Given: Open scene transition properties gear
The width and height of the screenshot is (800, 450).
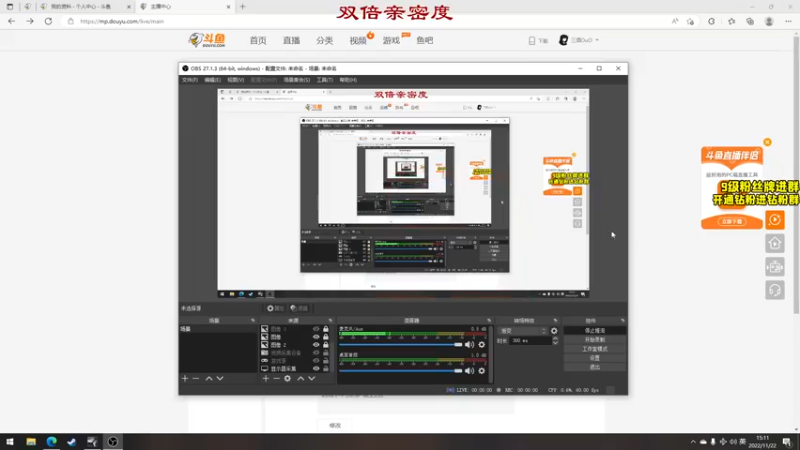Looking at the screenshot, I should (554, 331).
